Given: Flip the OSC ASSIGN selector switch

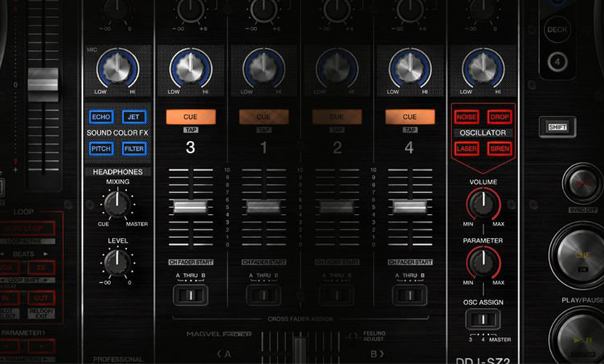Looking at the screenshot, I should (x=483, y=319).
